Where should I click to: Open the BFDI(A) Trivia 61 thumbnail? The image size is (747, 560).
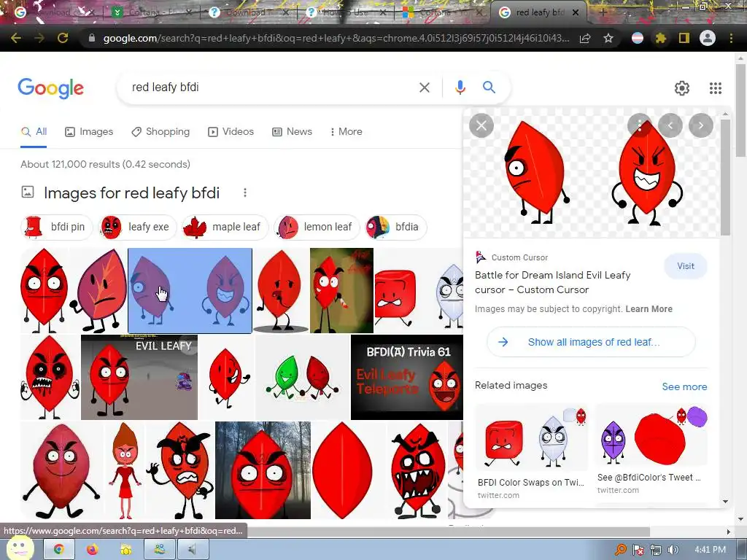coord(407,377)
